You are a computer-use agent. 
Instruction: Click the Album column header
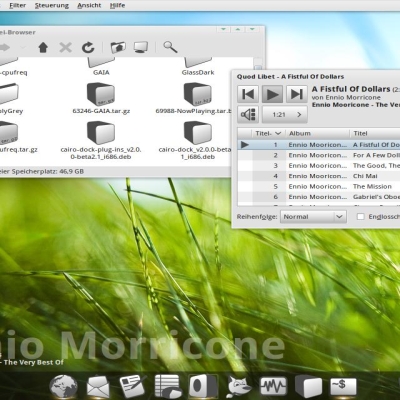(x=317, y=133)
